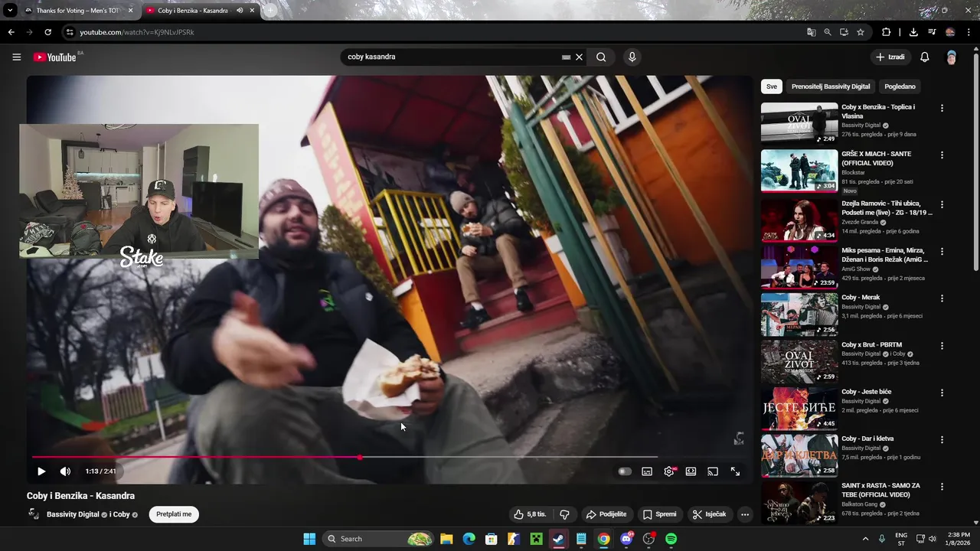Screen dimensions: 980x551
Task: Open the zoom indicator in address bar
Action: (828, 32)
